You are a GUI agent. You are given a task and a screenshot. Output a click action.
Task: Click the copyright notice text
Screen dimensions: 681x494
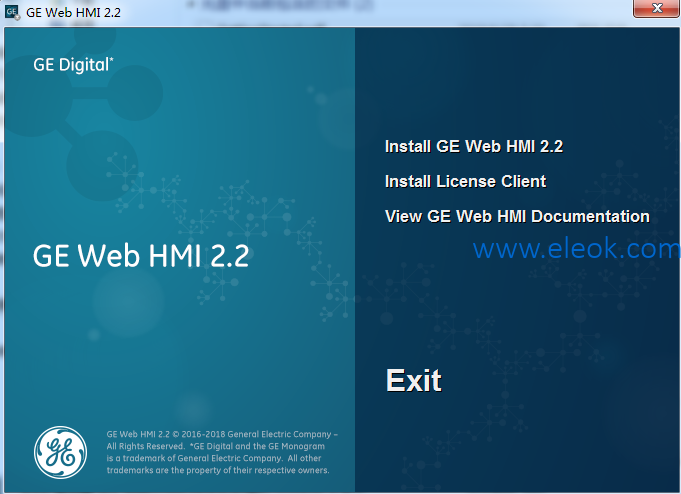(x=222, y=452)
